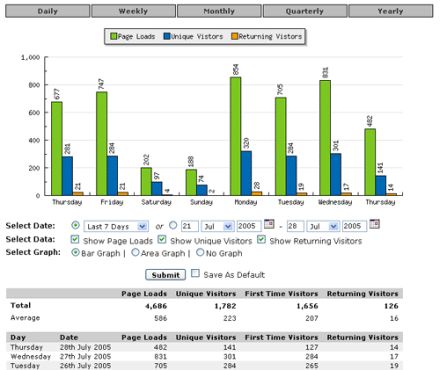This screenshot has width=440, height=370.
Task: Open the start date calendar picker icon
Action: (269, 224)
